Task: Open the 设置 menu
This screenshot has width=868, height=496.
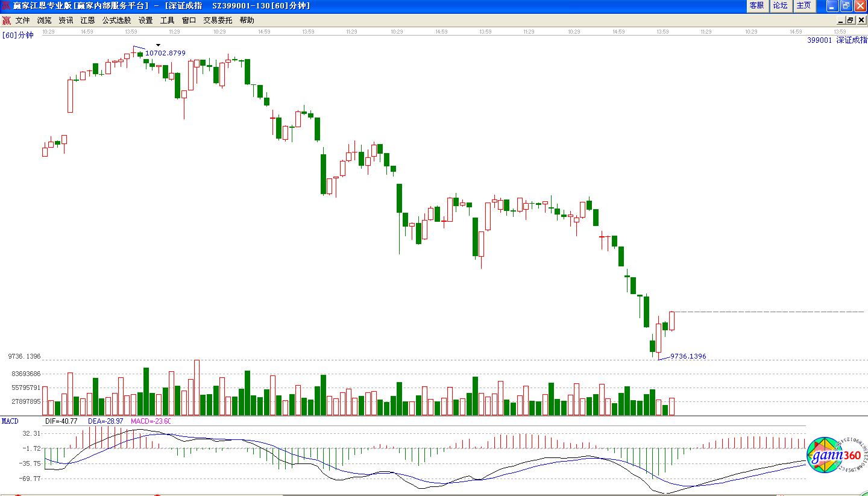Action: 145,20
